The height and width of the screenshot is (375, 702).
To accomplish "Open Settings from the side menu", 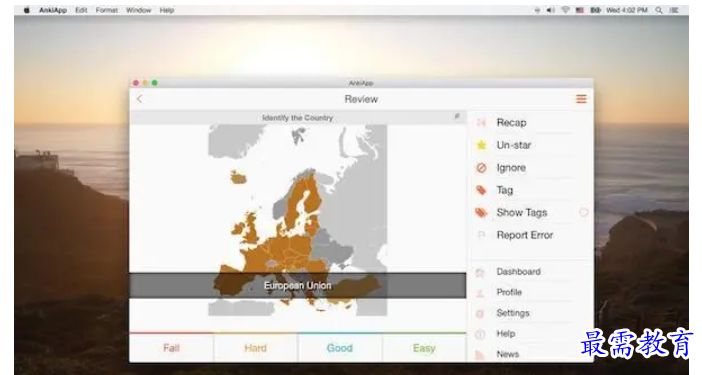I will point(513,313).
